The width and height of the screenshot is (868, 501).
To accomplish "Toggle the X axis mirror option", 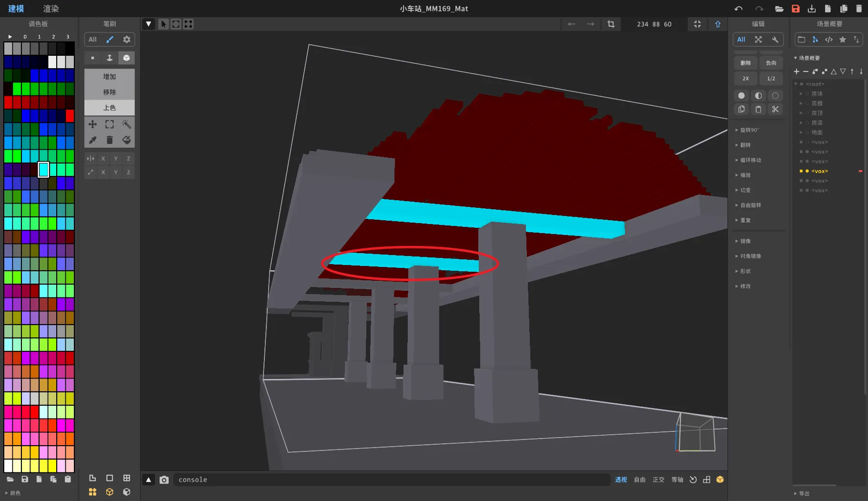I will [x=103, y=158].
